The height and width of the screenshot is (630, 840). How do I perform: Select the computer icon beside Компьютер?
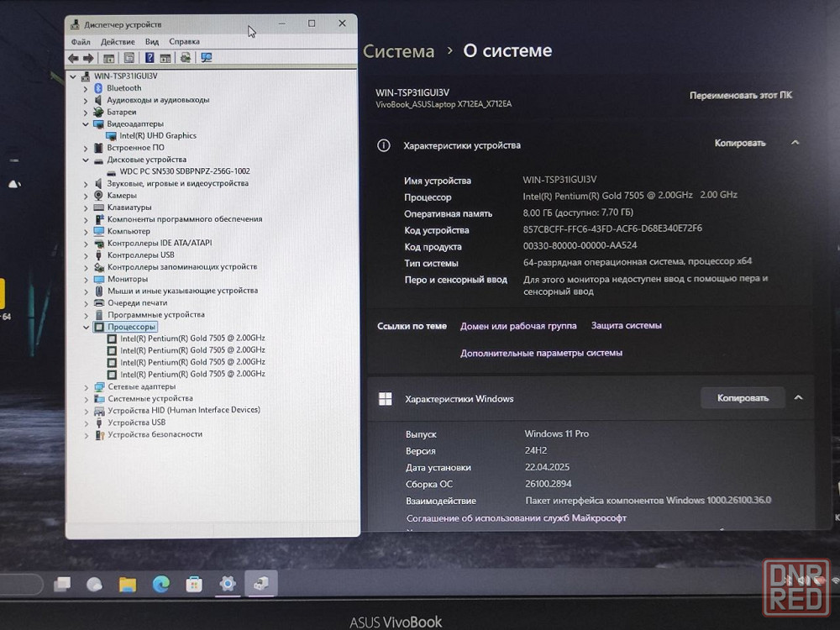pyautogui.click(x=98, y=231)
